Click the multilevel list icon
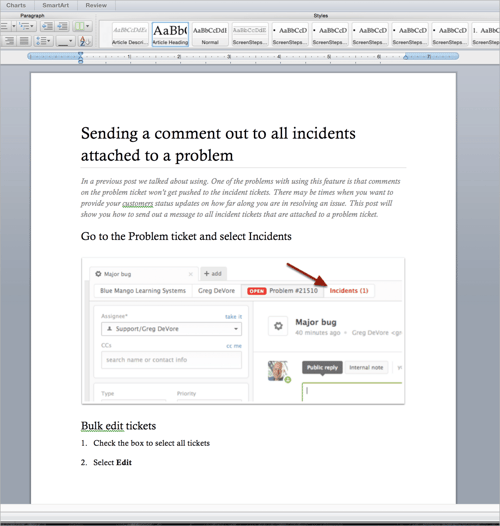The width and height of the screenshot is (500, 526). tap(27, 26)
